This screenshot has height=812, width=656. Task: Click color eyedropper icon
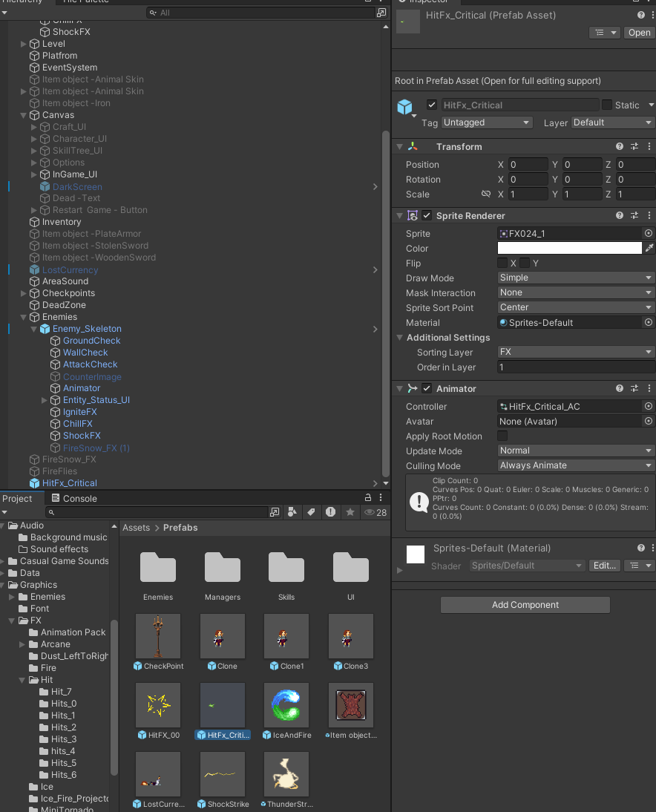(649, 248)
